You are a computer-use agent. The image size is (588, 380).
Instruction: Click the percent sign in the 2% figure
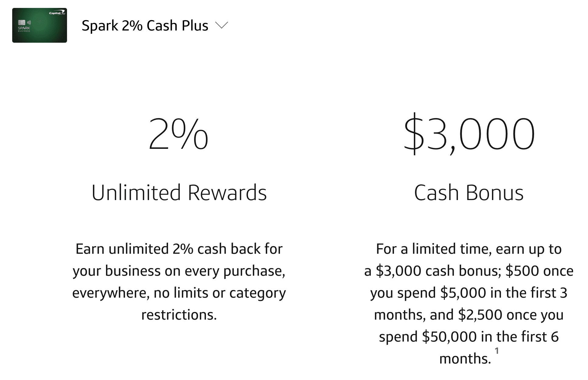[x=190, y=134]
